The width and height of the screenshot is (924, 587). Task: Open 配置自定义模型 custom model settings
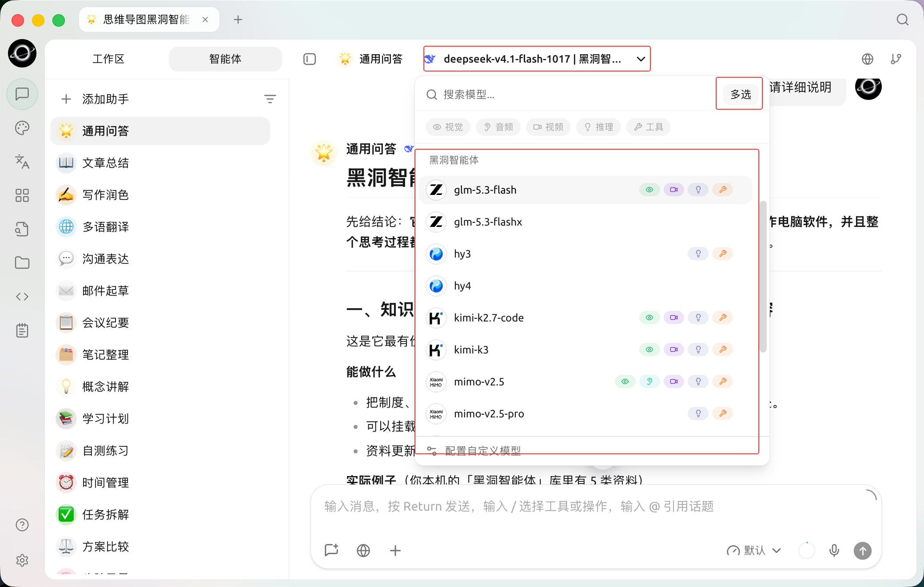coord(474,451)
